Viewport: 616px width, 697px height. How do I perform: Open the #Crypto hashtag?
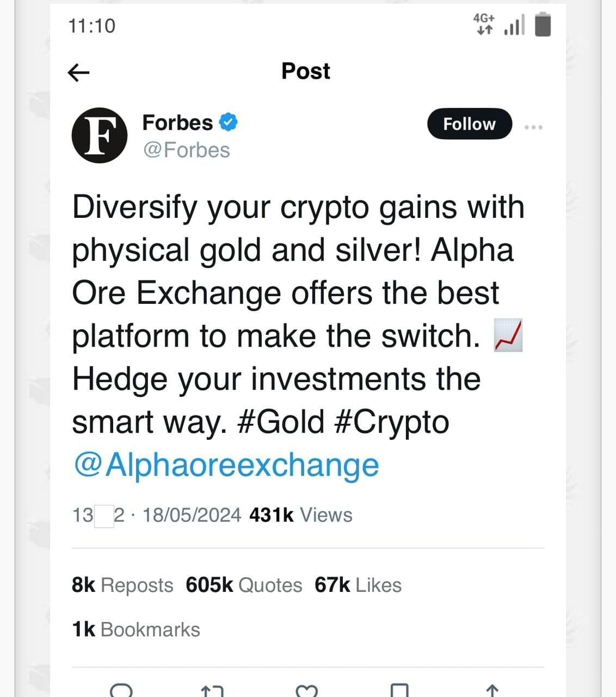tap(390, 423)
